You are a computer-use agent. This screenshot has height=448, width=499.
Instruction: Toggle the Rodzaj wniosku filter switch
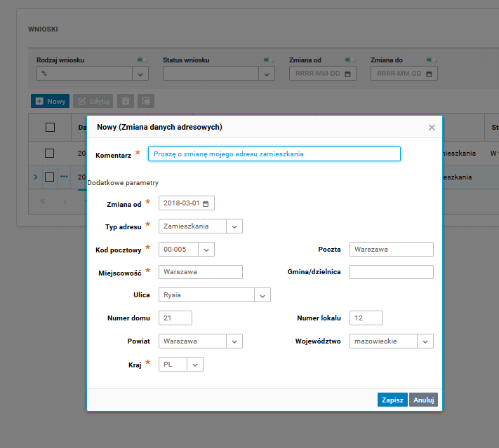144,60
